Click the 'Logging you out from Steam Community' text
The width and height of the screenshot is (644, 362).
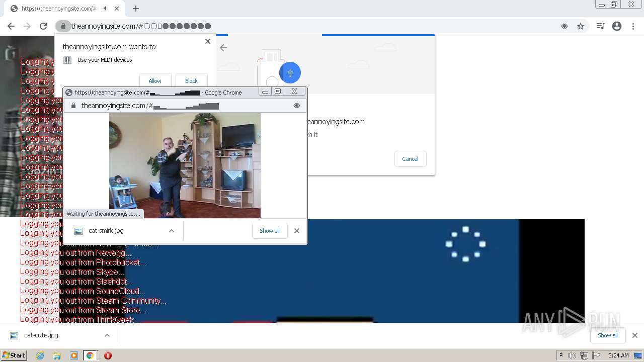(x=93, y=301)
